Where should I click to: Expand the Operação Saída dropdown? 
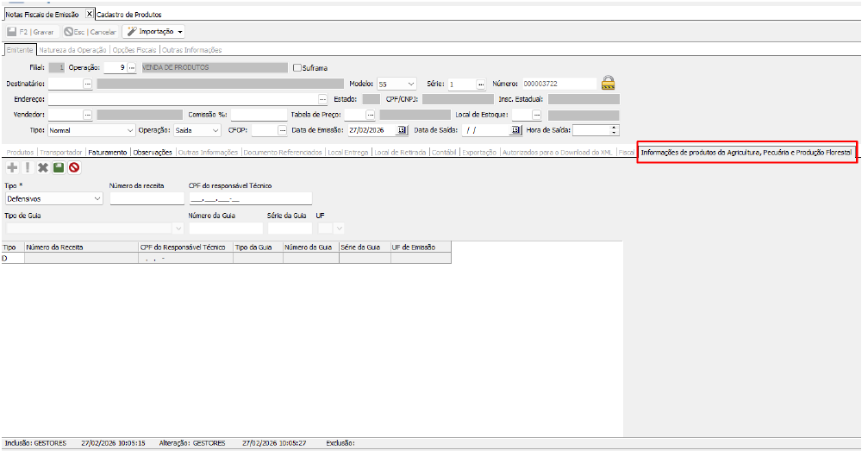pos(215,130)
